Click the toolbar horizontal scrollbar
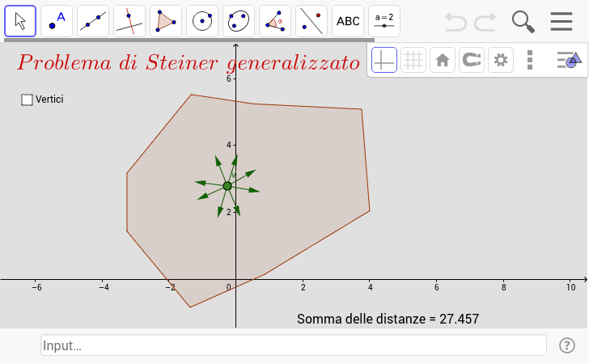589x364 pixels. point(189,40)
